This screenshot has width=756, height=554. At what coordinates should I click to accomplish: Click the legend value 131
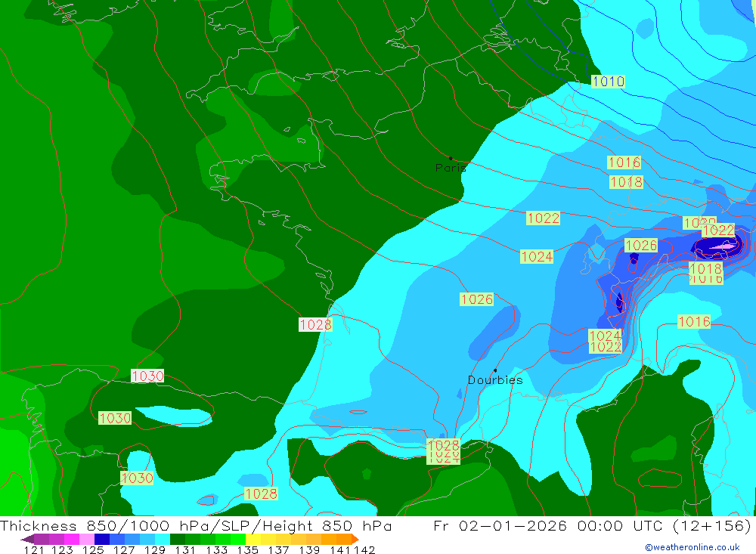pos(184,550)
